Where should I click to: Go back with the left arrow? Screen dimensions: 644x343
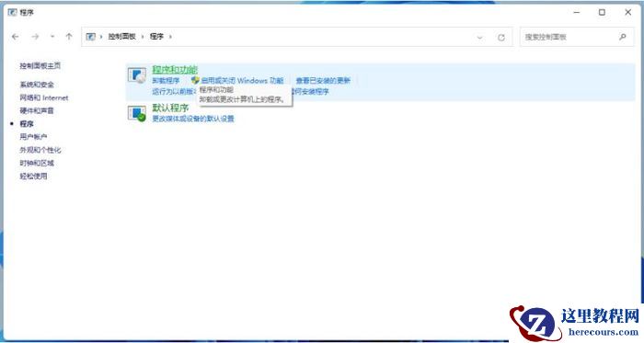[16, 37]
